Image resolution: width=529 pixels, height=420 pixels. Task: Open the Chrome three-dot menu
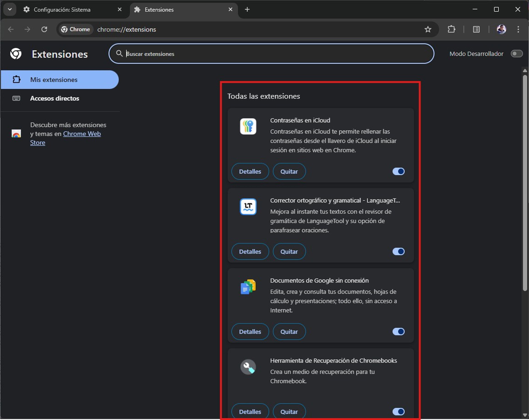point(518,29)
